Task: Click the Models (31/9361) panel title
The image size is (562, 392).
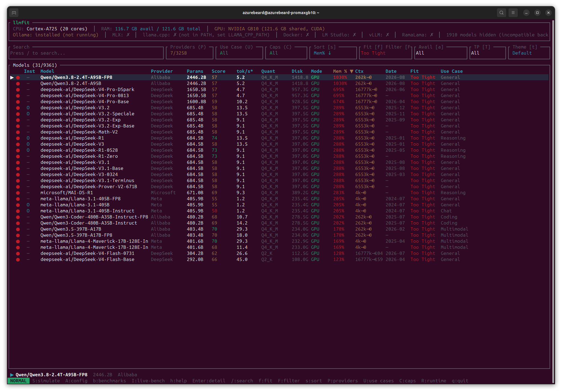Action: coord(35,65)
